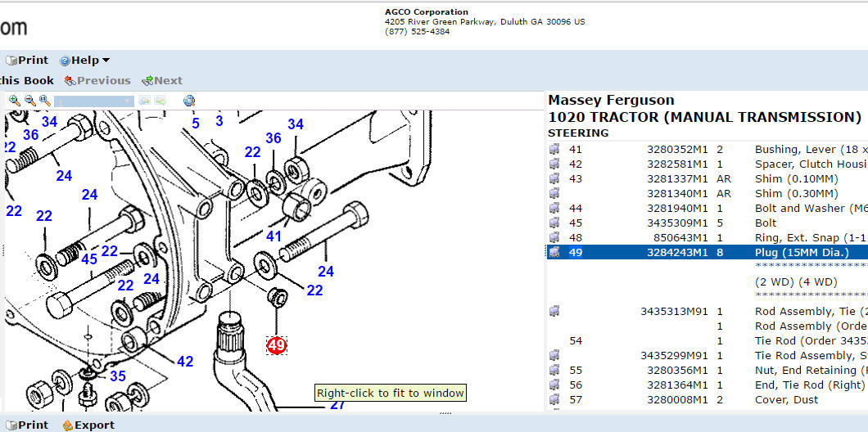868x432 pixels.
Task: Click the blue Help question mark icon
Action: click(65, 61)
